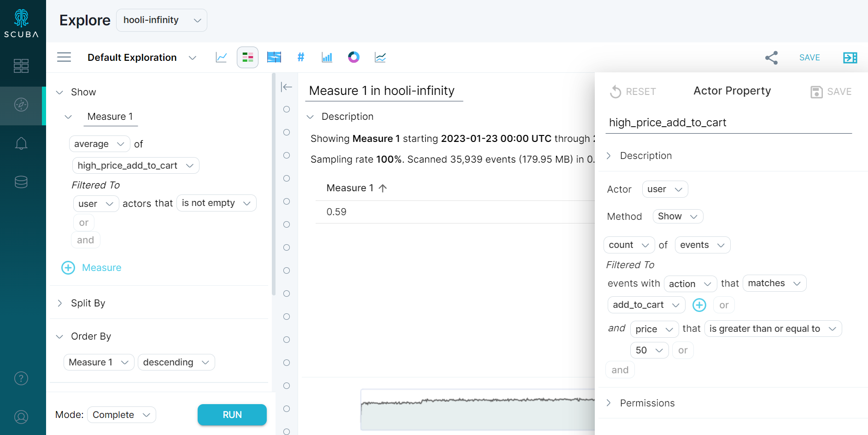Save the actor property with SAVE button
The image size is (868, 435).
tap(831, 92)
